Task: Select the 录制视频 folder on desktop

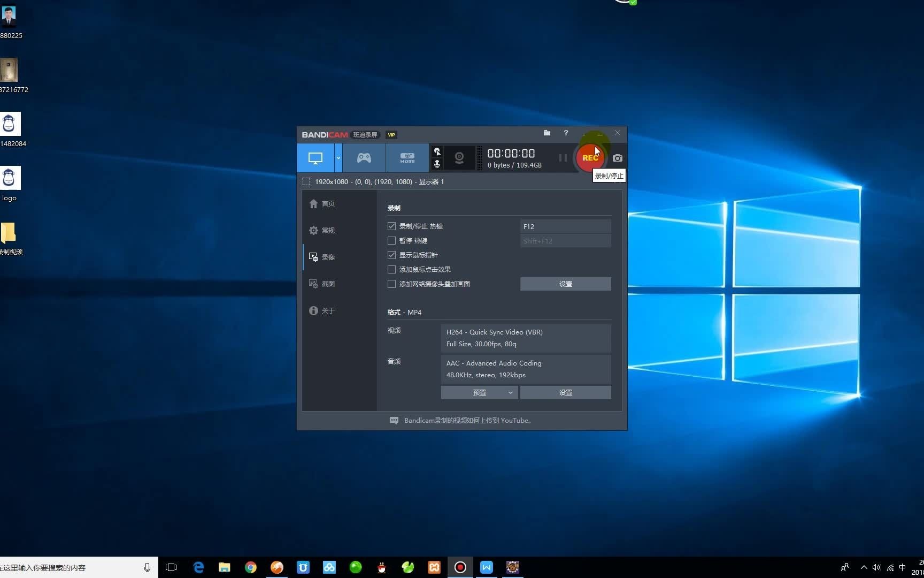Action: [x=11, y=239]
